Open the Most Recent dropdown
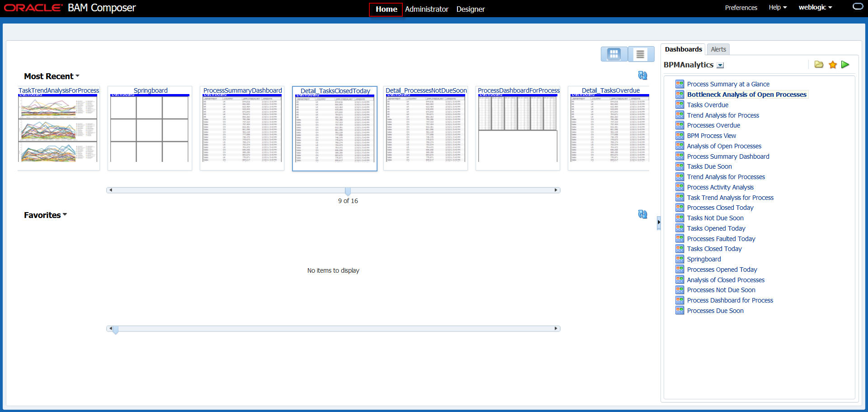The image size is (868, 412). pyautogui.click(x=77, y=76)
